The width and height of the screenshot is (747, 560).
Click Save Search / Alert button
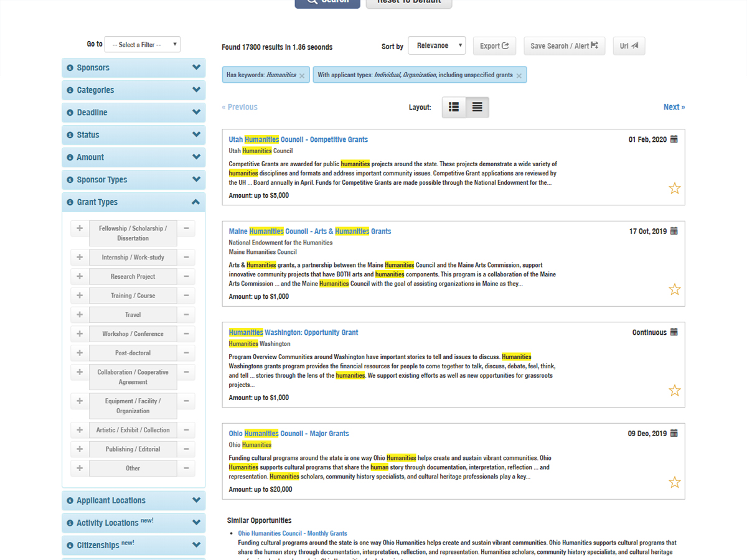click(564, 45)
